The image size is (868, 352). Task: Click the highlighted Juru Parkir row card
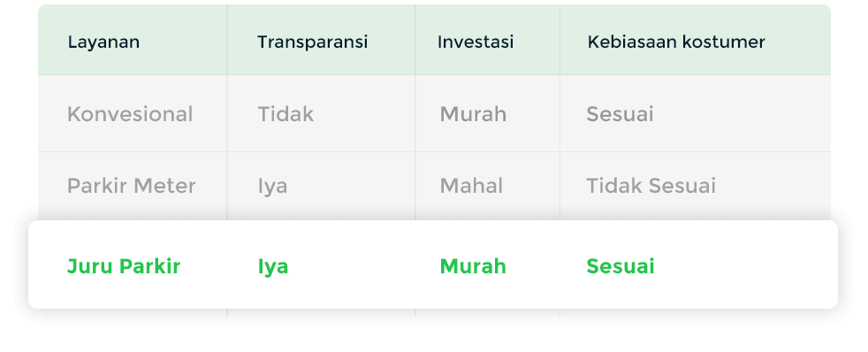point(433,264)
